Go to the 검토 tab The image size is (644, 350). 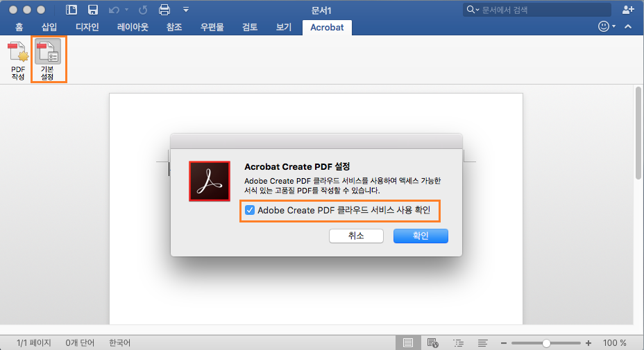(250, 28)
